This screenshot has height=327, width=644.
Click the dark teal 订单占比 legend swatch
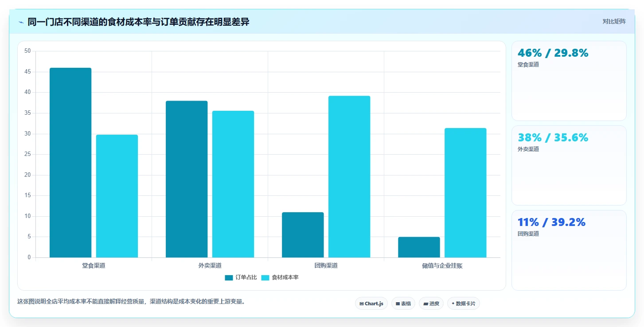click(229, 278)
